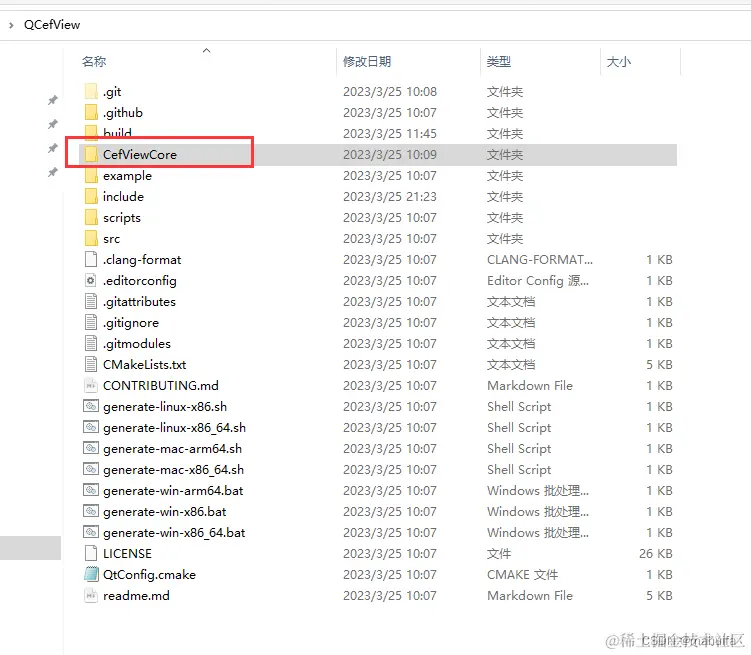751x655 pixels.
Task: Click the example folder icon
Action: click(x=91, y=176)
